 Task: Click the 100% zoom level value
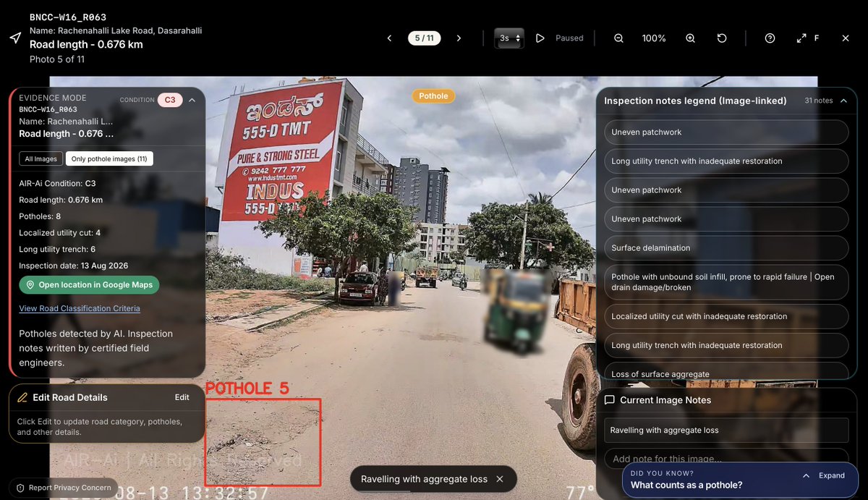[654, 38]
